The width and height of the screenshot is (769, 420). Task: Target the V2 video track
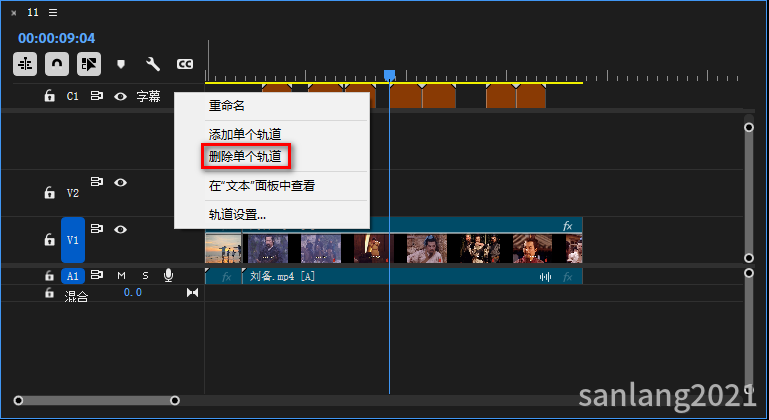point(73,193)
